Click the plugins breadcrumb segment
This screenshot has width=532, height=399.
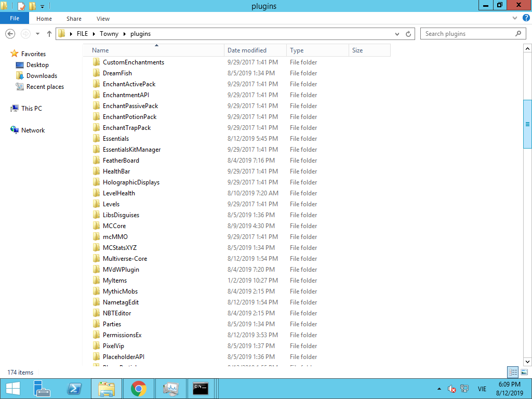(140, 34)
